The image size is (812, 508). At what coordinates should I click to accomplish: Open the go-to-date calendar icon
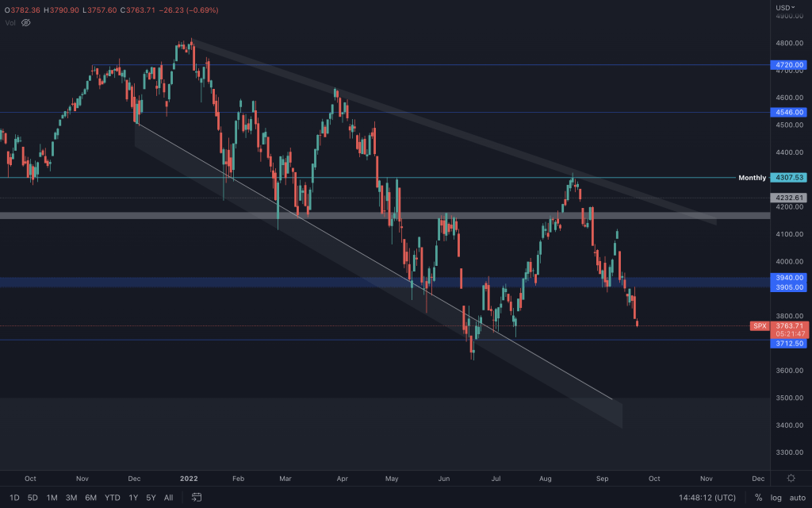coord(197,497)
